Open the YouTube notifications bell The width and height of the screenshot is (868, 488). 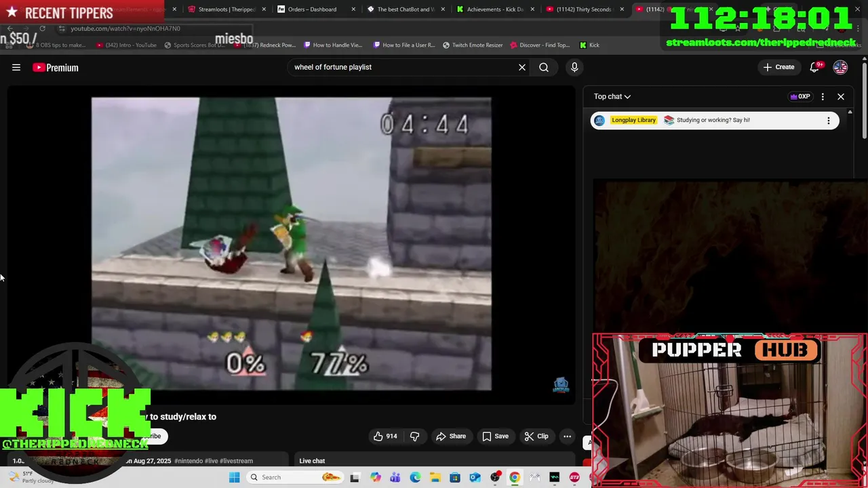816,67
